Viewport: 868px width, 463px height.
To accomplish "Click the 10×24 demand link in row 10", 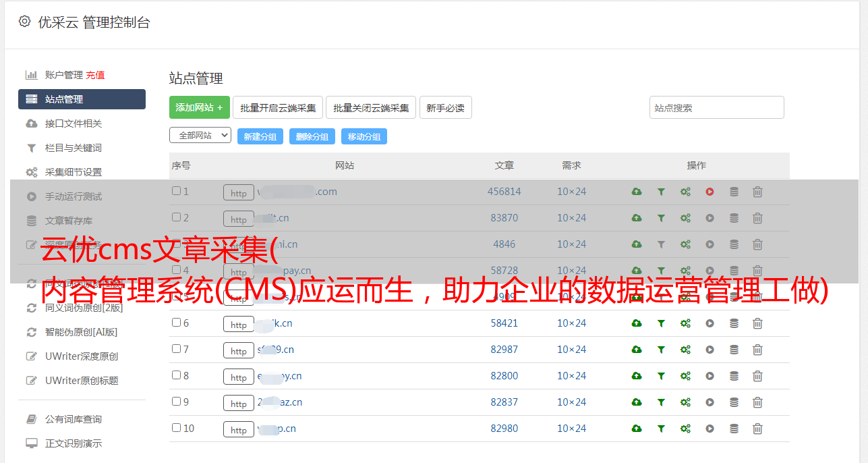I will pyautogui.click(x=571, y=429).
